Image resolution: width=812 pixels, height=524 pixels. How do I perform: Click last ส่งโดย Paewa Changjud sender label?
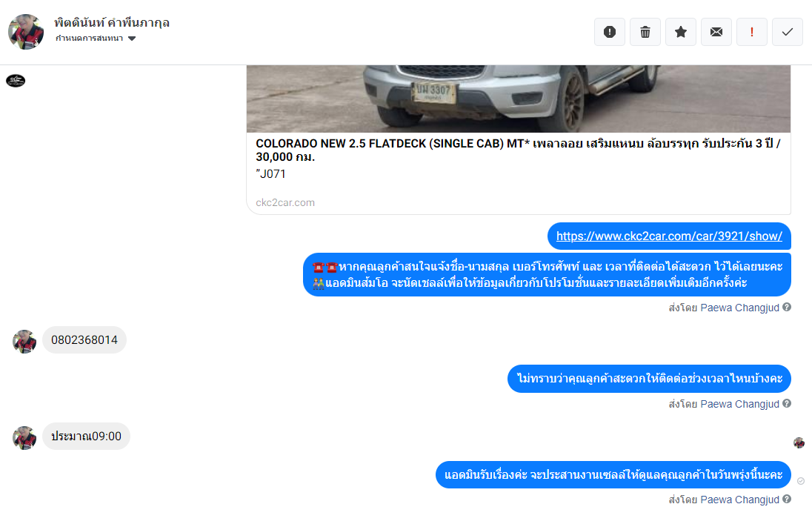click(x=723, y=500)
